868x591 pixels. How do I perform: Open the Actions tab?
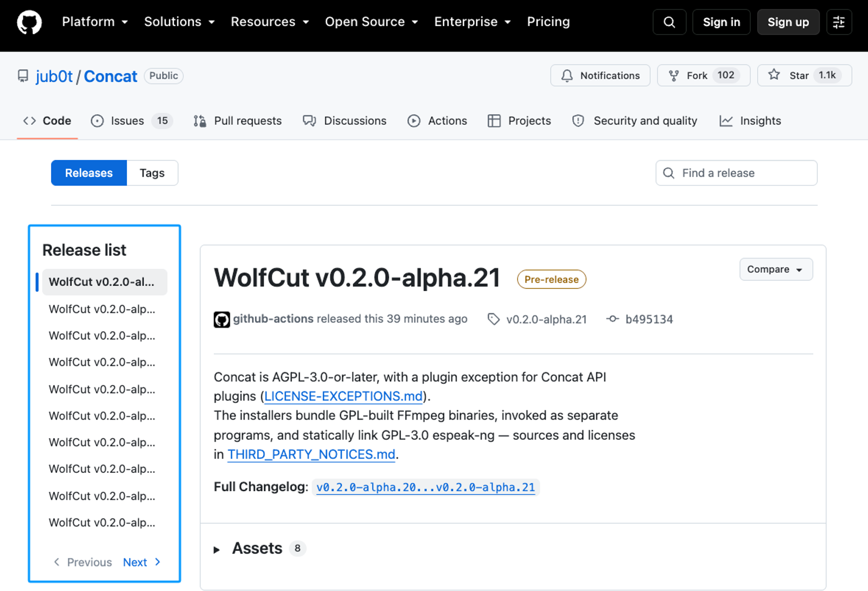[x=437, y=121]
